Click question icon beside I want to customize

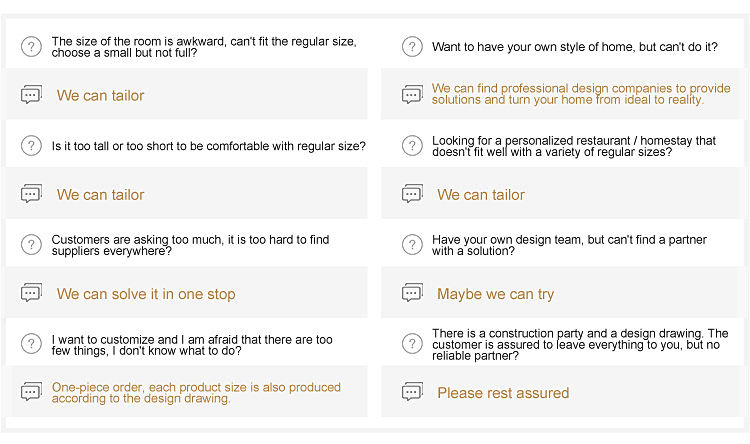point(31,344)
